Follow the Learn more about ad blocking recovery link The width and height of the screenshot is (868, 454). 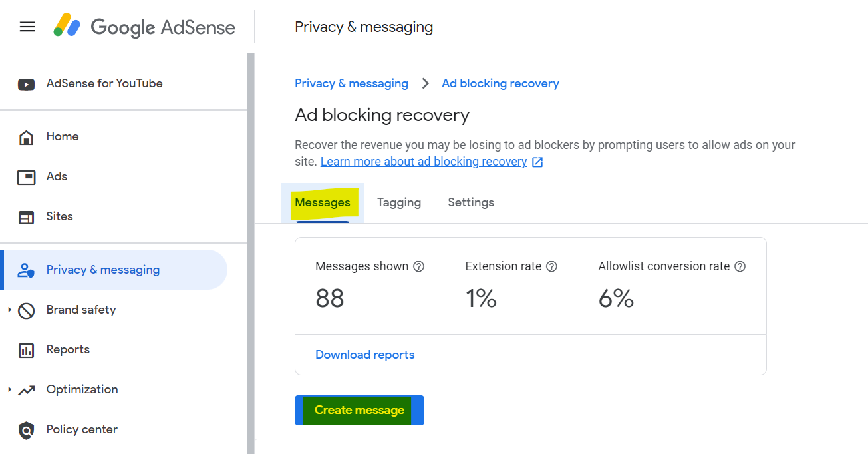coord(423,161)
